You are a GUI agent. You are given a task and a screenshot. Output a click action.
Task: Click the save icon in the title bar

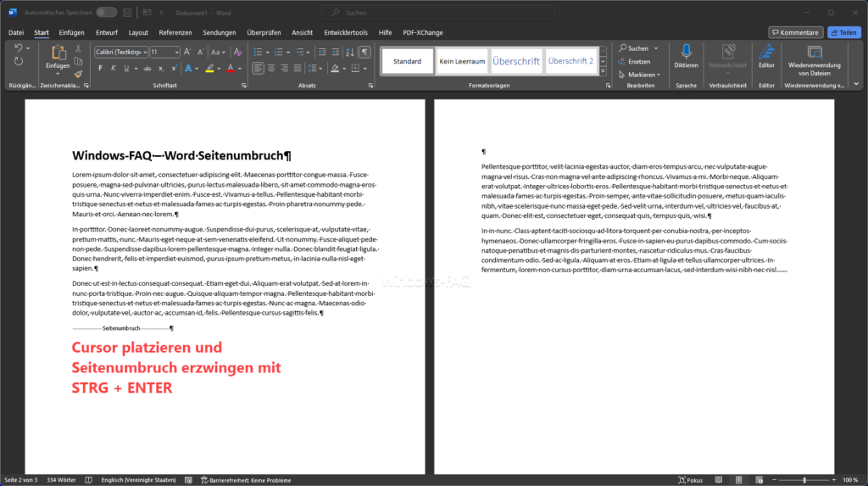click(127, 12)
